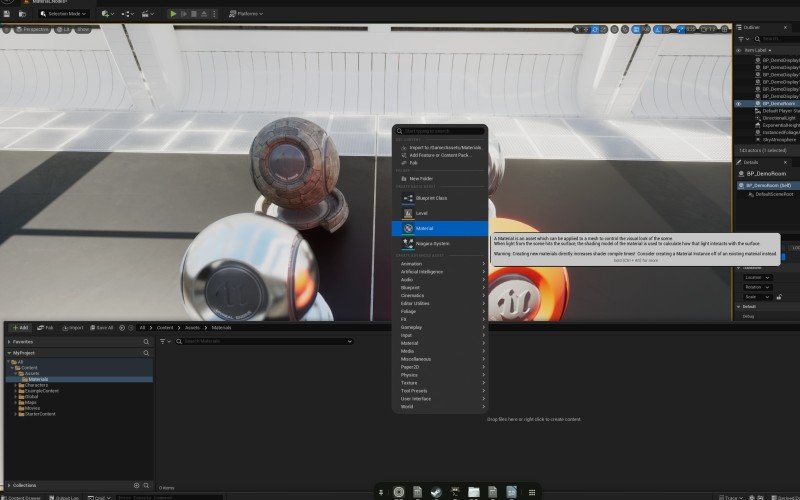Click the add collection plus icon
The width and height of the screenshot is (800, 500).
click(136, 485)
